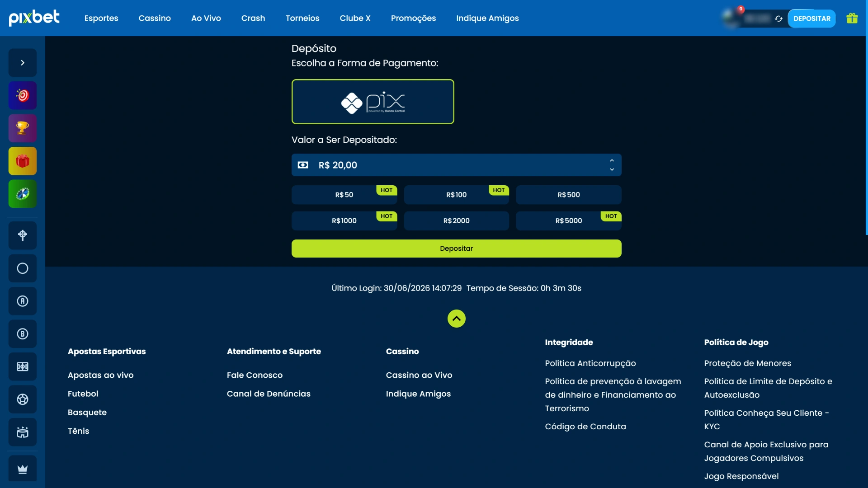Choose the R$ 1000 preset amount
The width and height of the screenshot is (868, 488).
344,221
